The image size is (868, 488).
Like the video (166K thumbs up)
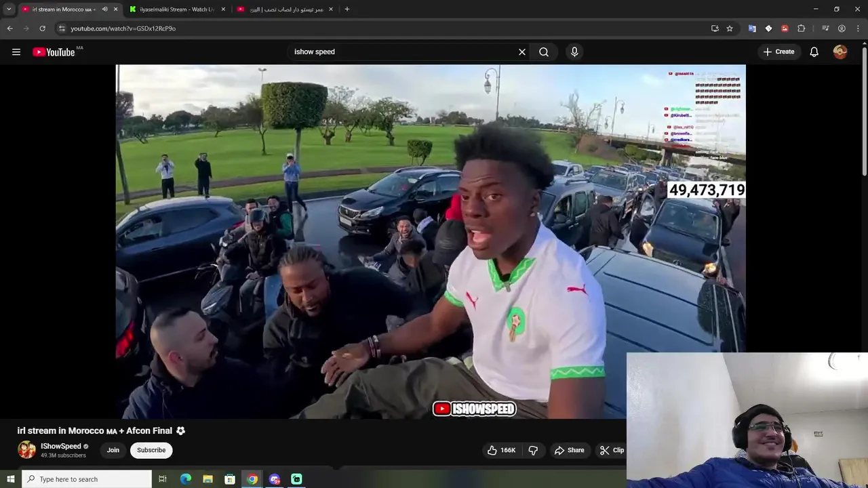tap(501, 450)
